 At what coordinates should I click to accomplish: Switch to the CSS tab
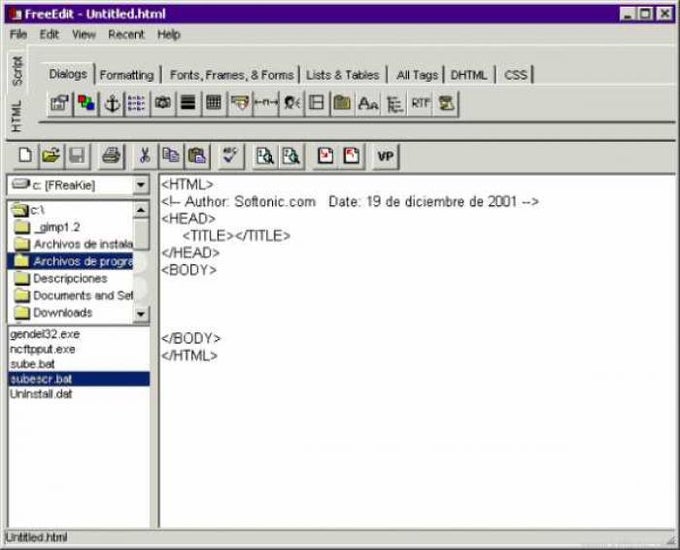[x=516, y=75]
